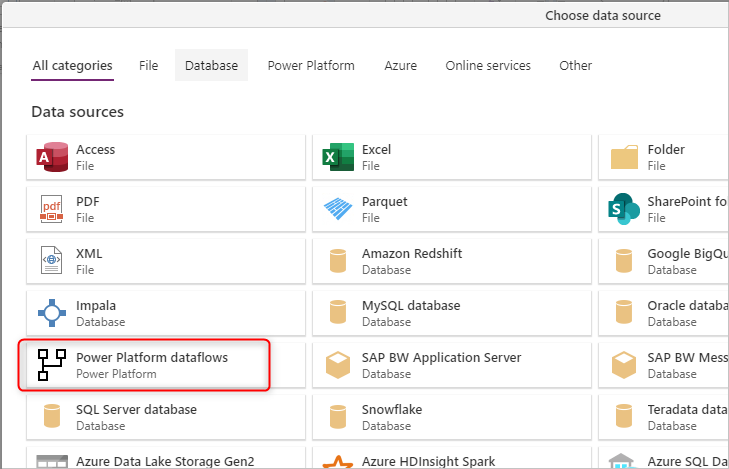The height and width of the screenshot is (469, 729).
Task: Click the yellow Folder icon
Action: click(x=624, y=157)
